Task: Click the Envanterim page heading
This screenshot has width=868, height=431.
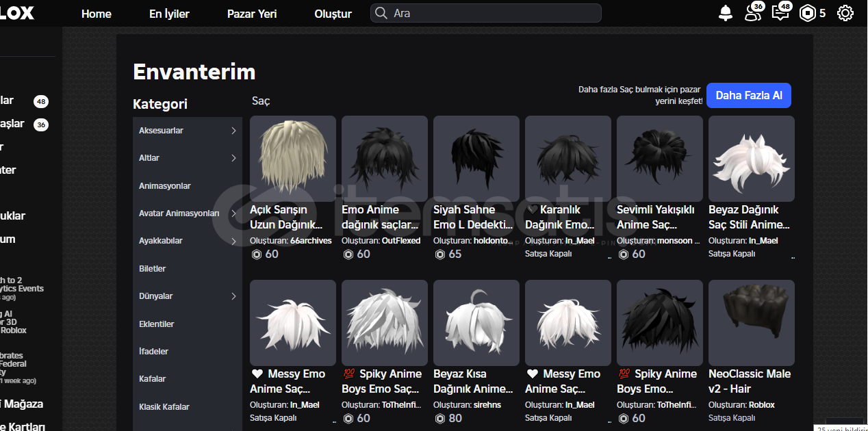Action: click(194, 72)
